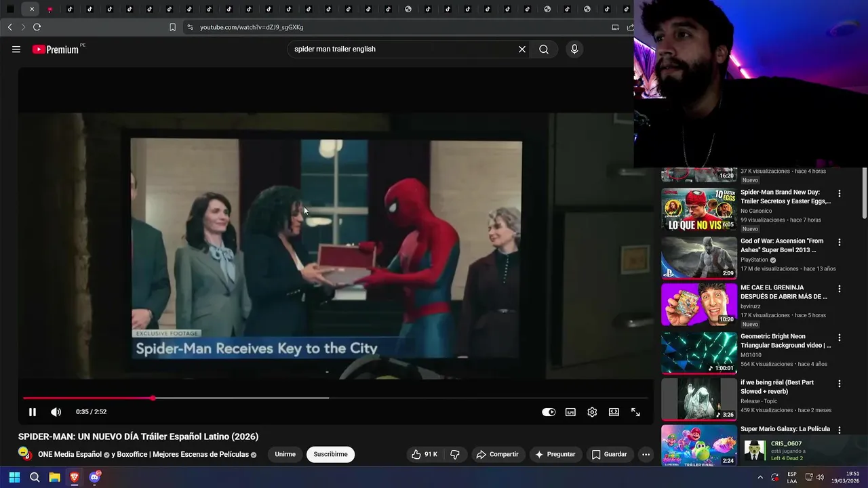Open the taskbar volume control

(821, 477)
